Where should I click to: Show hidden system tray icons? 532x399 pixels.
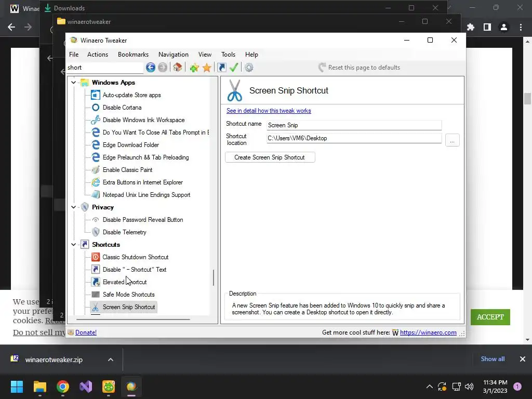pyautogui.click(x=429, y=387)
